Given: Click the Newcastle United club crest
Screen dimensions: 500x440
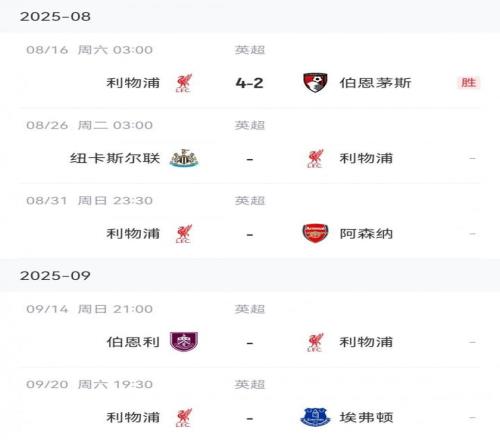Looking at the screenshot, I should (184, 158).
